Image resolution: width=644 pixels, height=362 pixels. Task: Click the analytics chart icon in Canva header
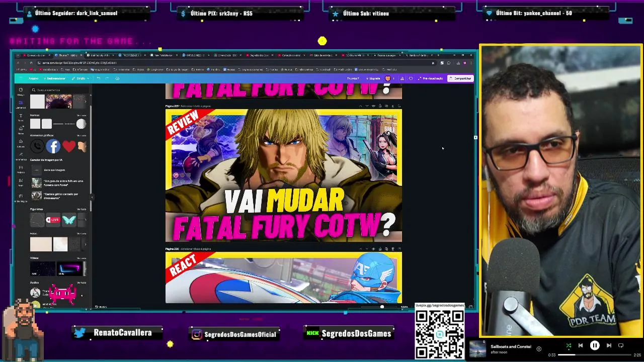click(x=402, y=78)
